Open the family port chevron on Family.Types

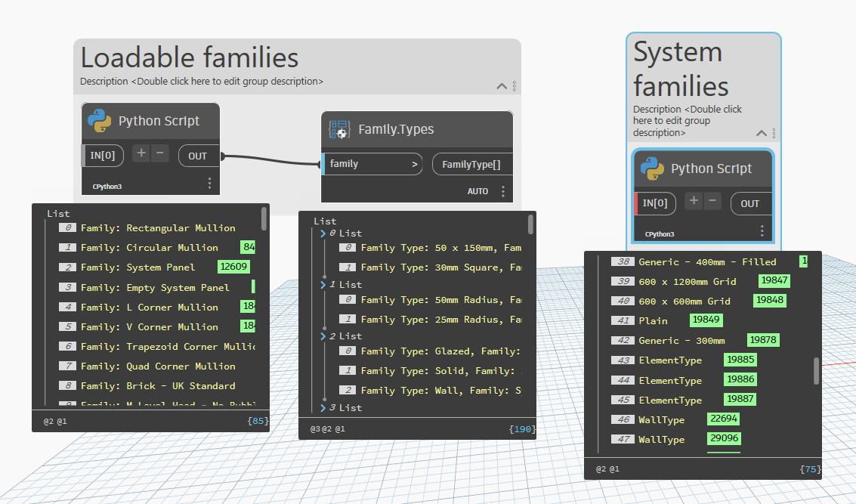[414, 164]
